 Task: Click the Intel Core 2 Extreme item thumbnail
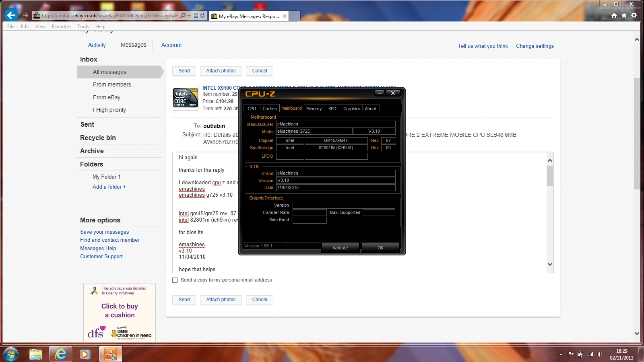click(x=186, y=98)
